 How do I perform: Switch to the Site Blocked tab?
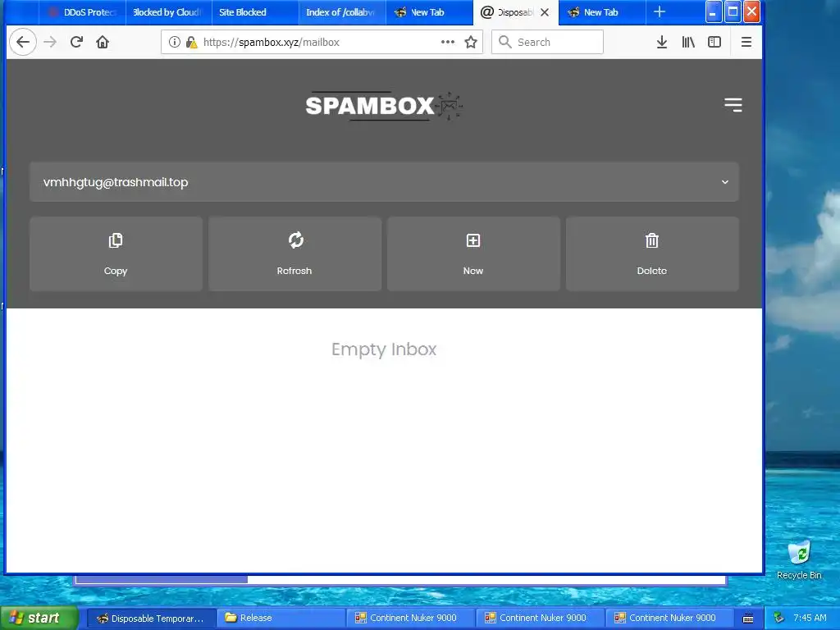[256, 12]
